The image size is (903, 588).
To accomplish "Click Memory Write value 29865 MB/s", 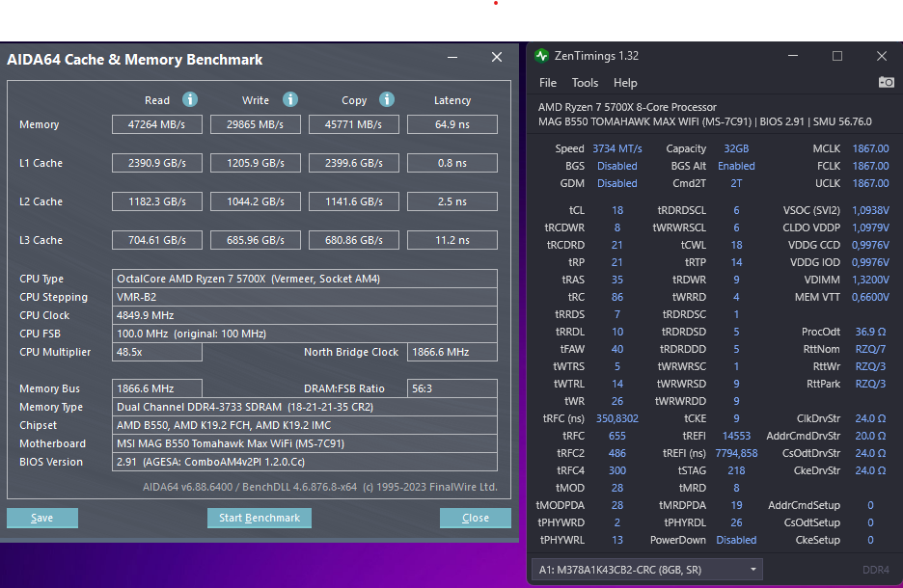I will pos(255,124).
